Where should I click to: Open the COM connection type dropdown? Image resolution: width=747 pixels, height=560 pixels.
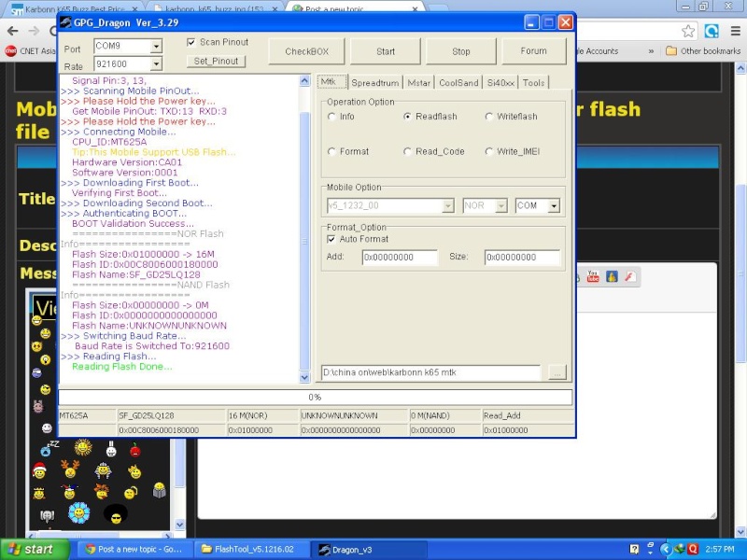(554, 205)
